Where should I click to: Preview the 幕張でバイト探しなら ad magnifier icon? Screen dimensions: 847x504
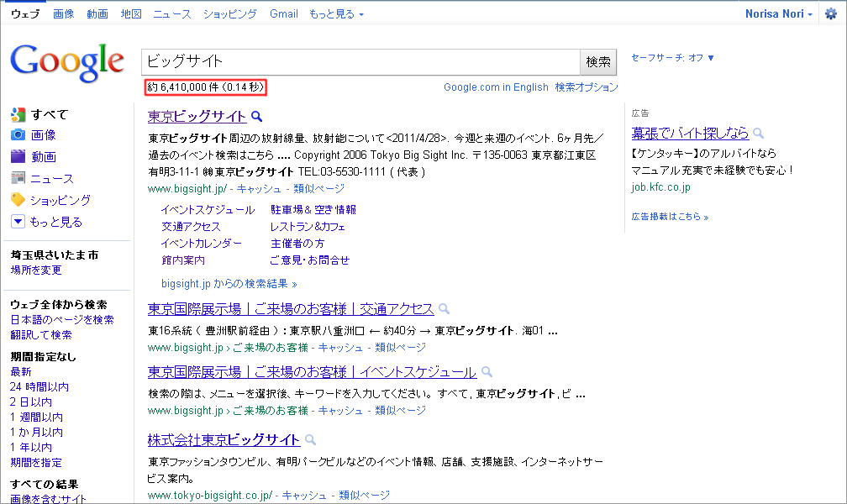(759, 133)
